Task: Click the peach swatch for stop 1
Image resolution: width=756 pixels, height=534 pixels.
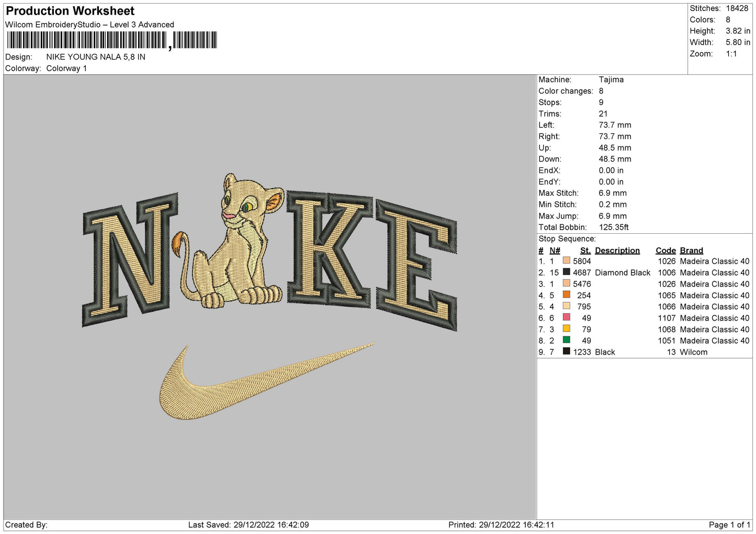Action: [566, 260]
